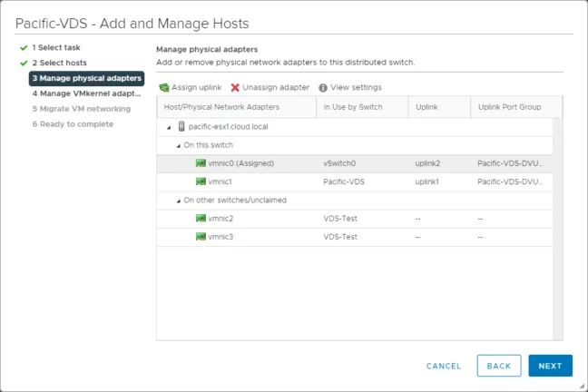Click the red Unassign adapter X icon
Viewport: 588px width, 392px height.
235,87
